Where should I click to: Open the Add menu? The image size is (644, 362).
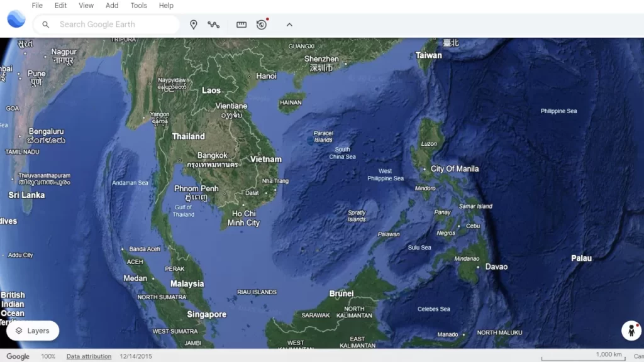click(x=112, y=6)
